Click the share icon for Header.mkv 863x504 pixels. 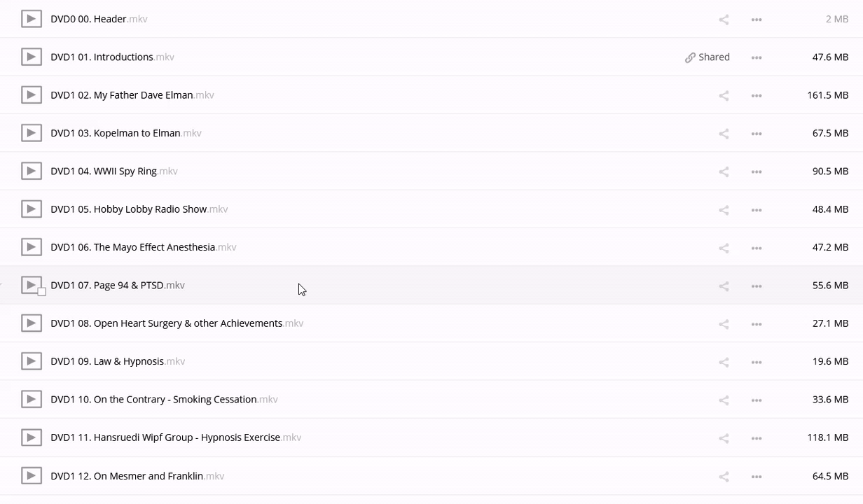tap(724, 20)
